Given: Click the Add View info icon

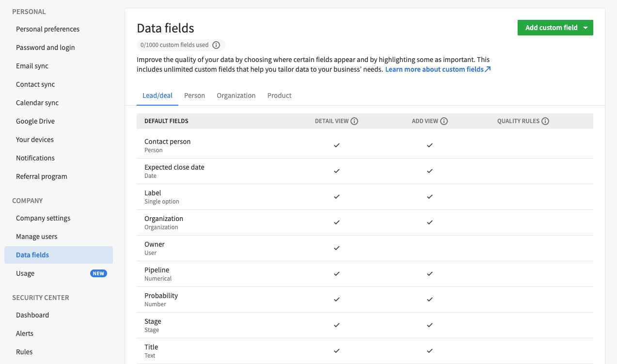Looking at the screenshot, I should (444, 121).
